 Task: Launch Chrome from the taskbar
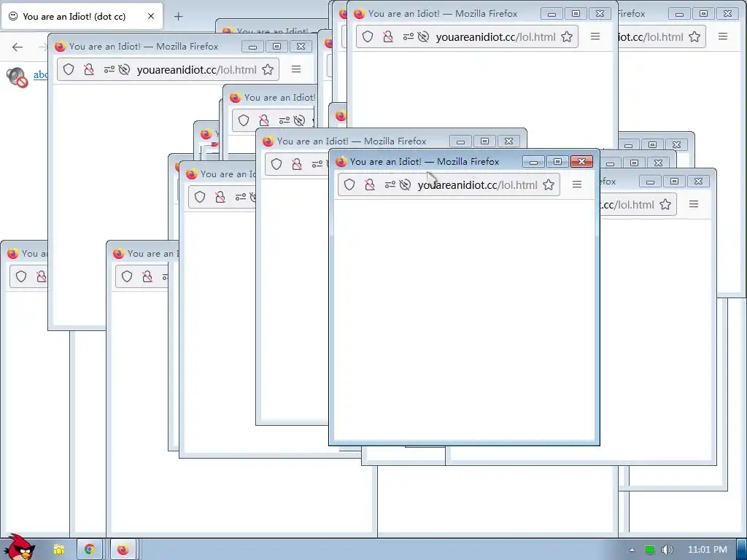point(89,550)
